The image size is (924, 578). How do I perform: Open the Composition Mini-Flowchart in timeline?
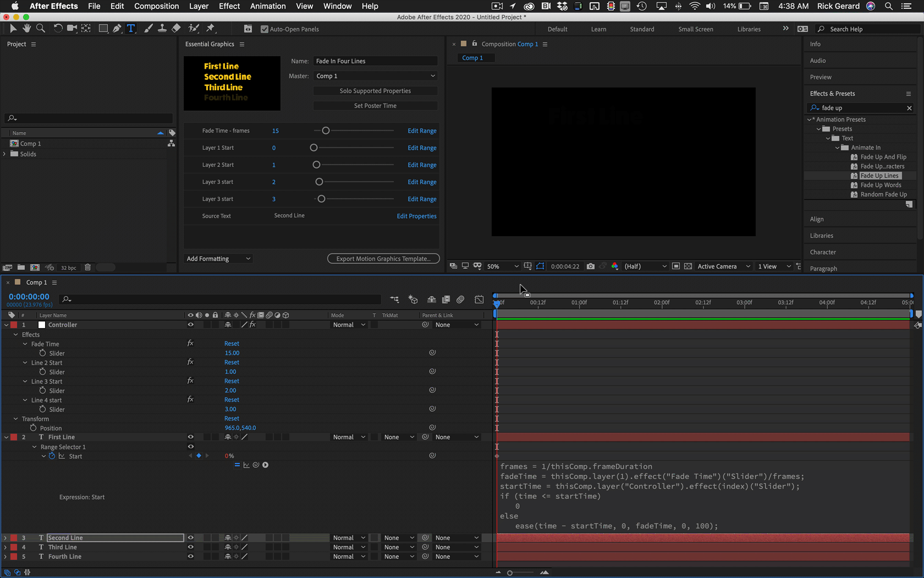point(395,299)
